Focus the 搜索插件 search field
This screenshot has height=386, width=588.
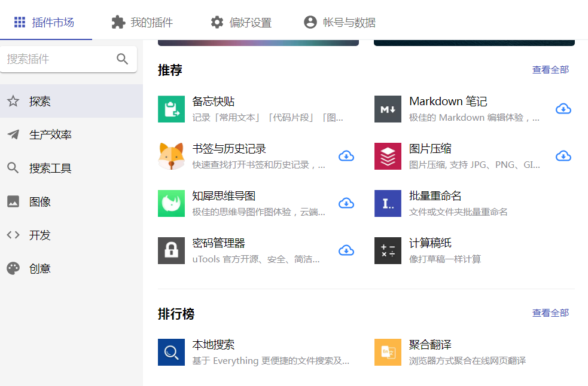coord(68,59)
